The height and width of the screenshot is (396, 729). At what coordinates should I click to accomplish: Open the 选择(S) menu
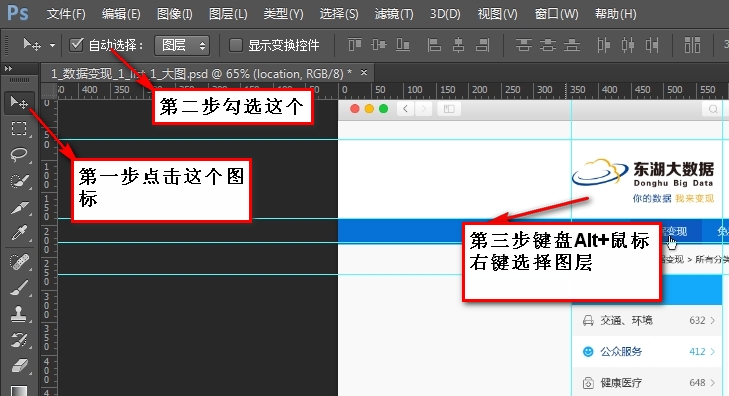coord(338,14)
